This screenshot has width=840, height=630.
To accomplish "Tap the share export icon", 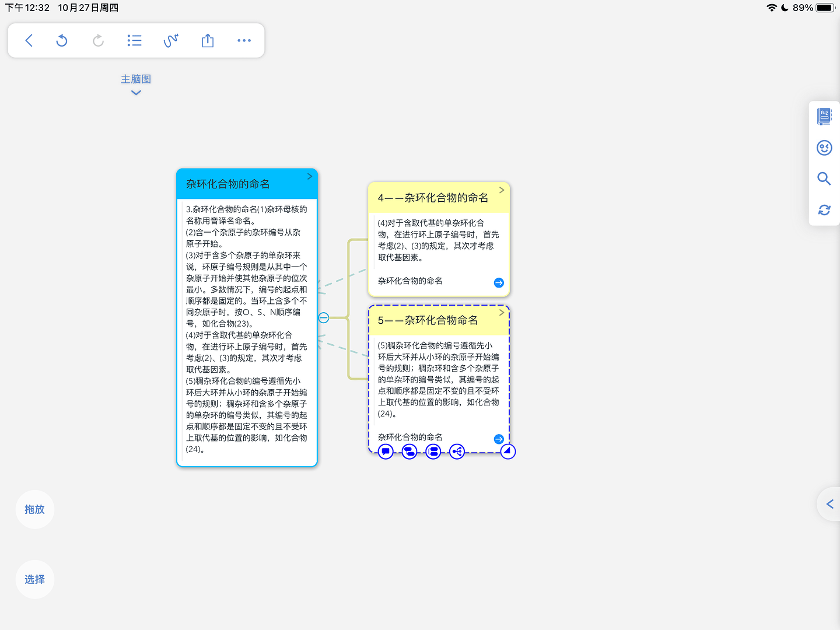I will point(208,40).
